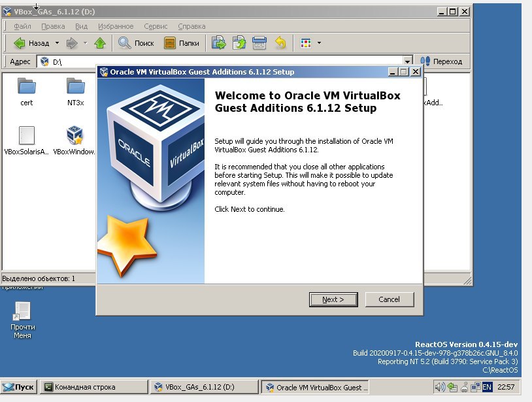Click Oracle VM VirtualBox Guest taskbar button
Image resolution: width=532 pixels, height=402 pixels.
tap(315, 387)
